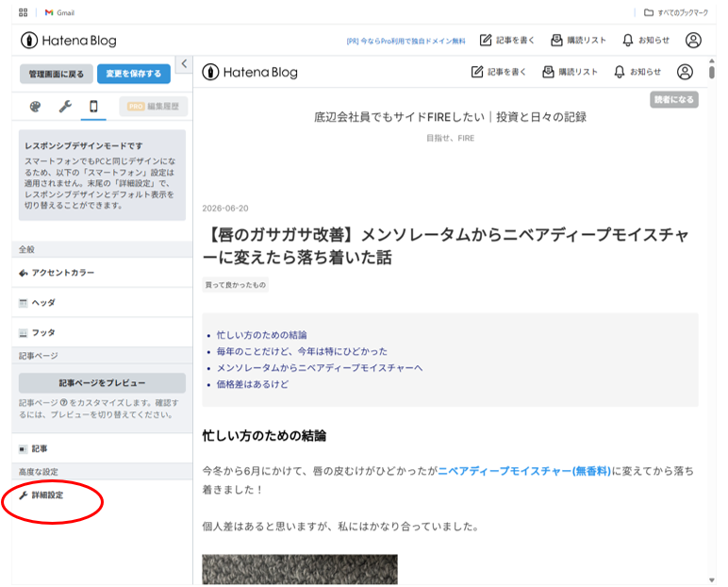Open the blog title 底辺会社員でもサイドFIREしたい
The height and width of the screenshot is (587, 728).
pyautogui.click(x=450, y=117)
